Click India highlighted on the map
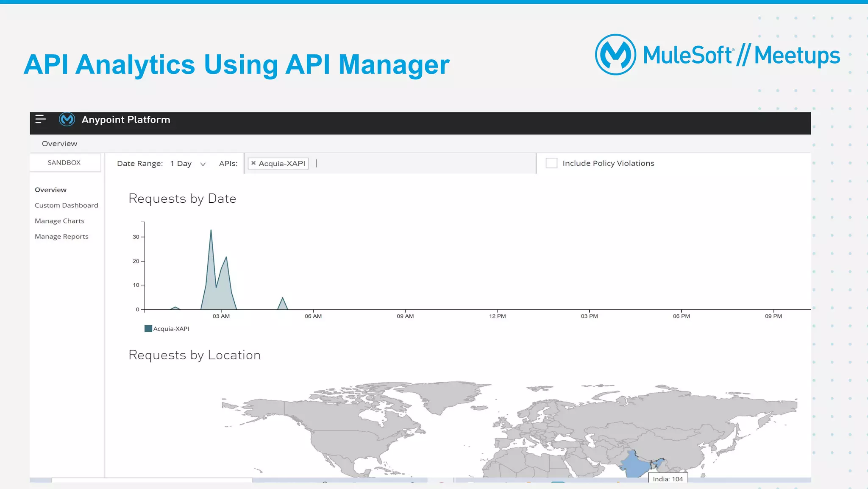The height and width of the screenshot is (489, 868). (x=634, y=466)
